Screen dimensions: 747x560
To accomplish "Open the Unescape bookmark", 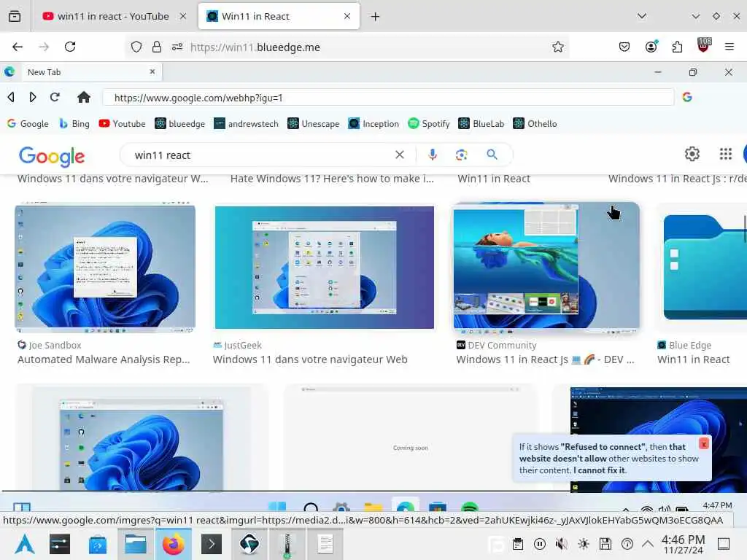I will pyautogui.click(x=313, y=124).
